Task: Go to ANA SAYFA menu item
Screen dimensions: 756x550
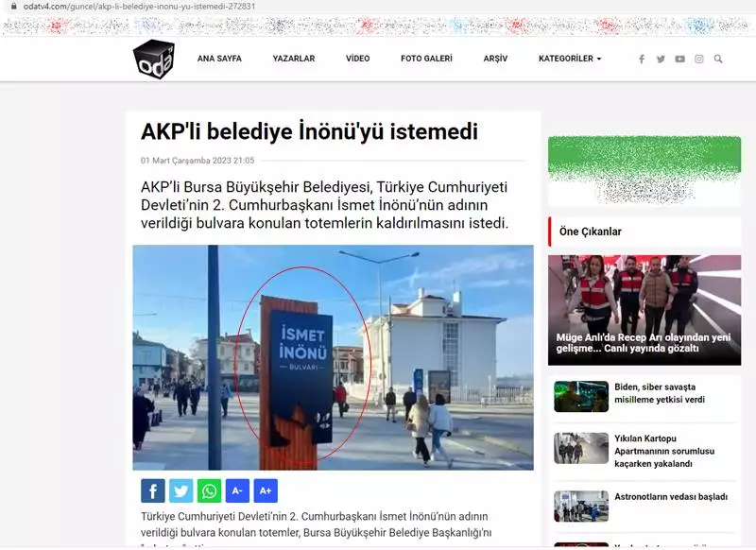Action: coord(219,59)
